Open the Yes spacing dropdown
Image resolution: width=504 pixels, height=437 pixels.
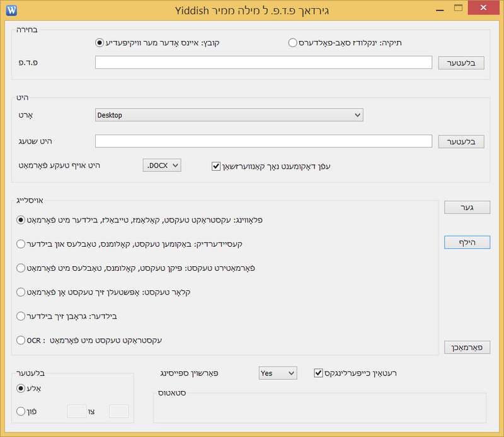tap(277, 373)
